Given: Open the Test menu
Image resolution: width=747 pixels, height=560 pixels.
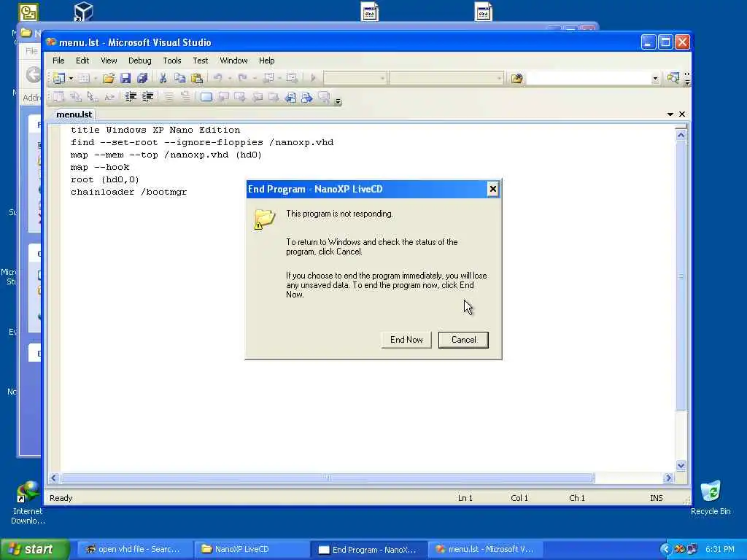Looking at the screenshot, I should (200, 61).
